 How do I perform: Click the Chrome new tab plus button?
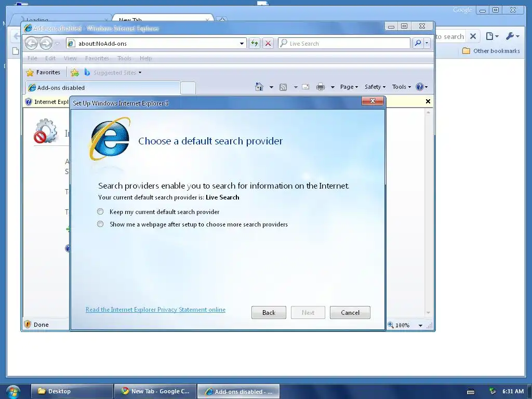tap(222, 20)
